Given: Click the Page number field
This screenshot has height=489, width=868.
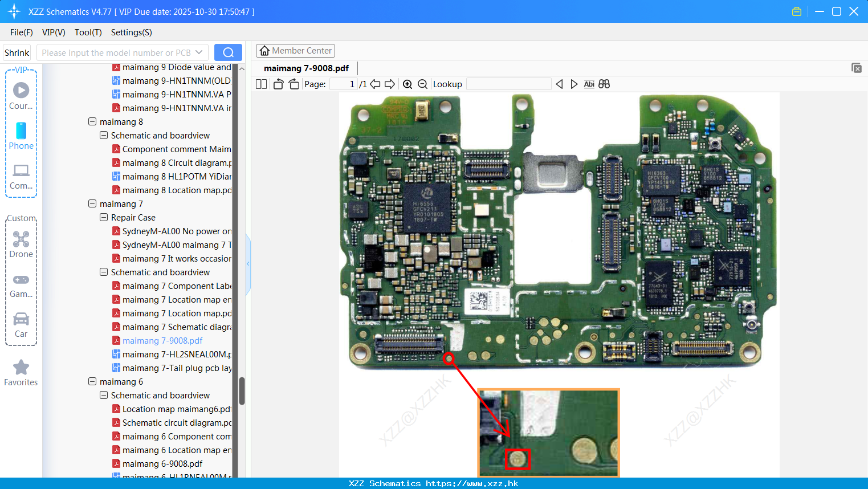Looking at the screenshot, I should coord(343,84).
